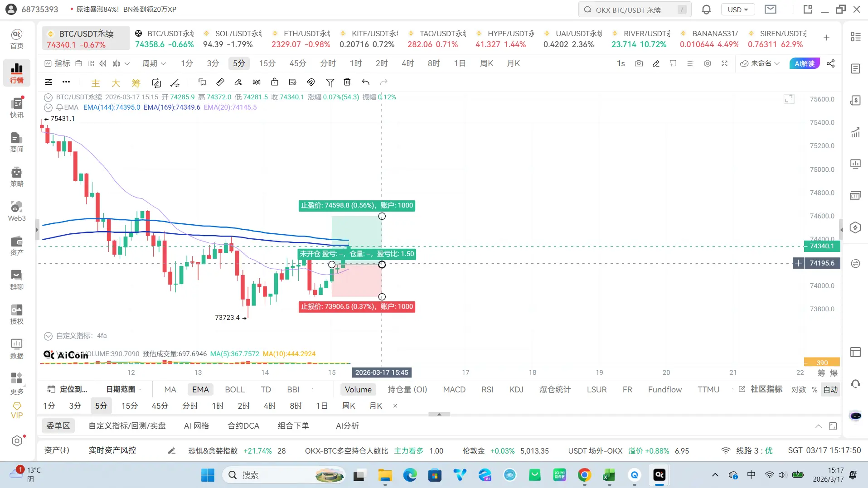The height and width of the screenshot is (488, 868).
Task: Open Google Chrome from the taskbar
Action: click(584, 475)
